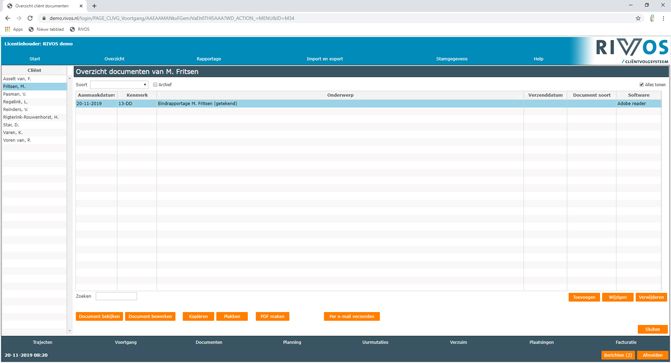Select client Reinders, V.
The width and height of the screenshot is (671, 363).
[34, 110]
